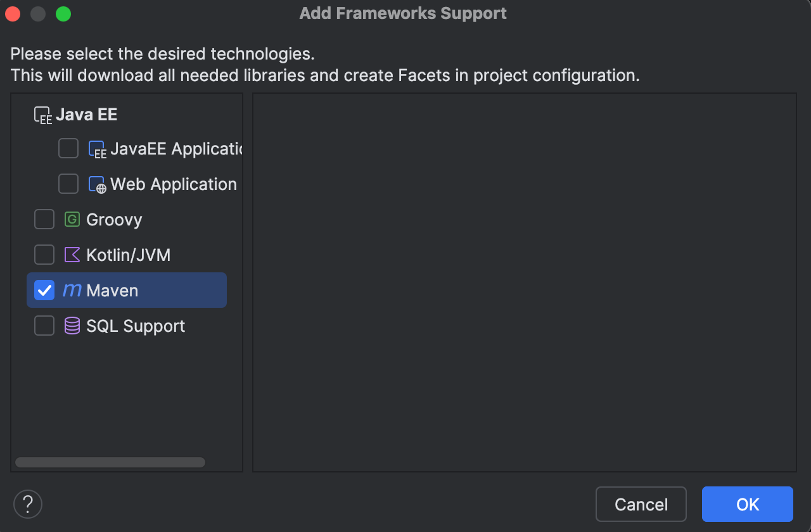Screen dimensions: 811x532
Task: Confirm with the OK button
Action: (747, 504)
